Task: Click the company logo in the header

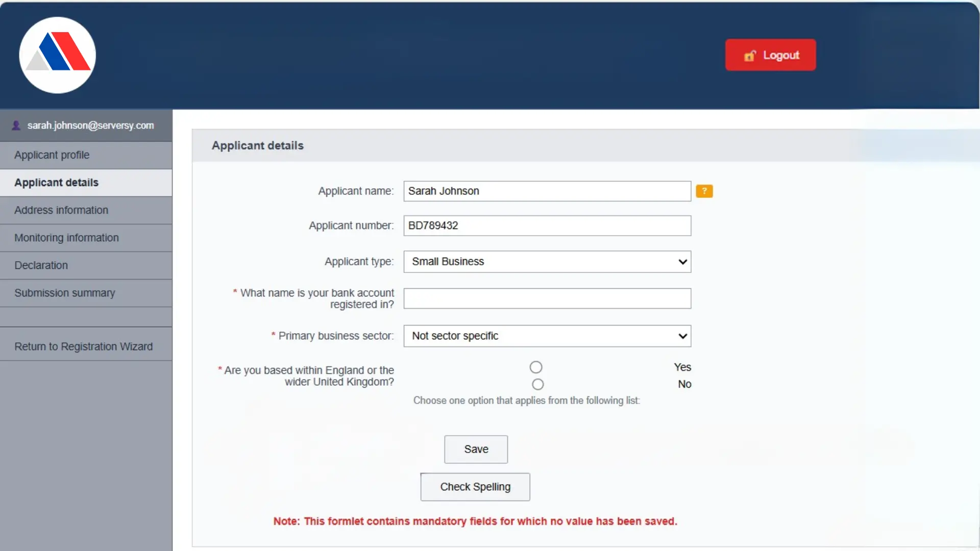Action: coord(57,55)
